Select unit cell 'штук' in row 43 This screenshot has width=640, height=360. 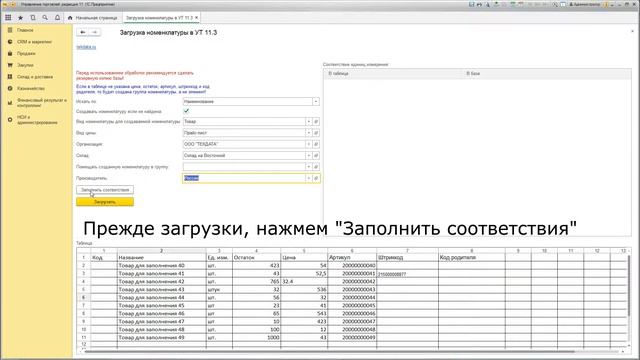click(x=219, y=290)
